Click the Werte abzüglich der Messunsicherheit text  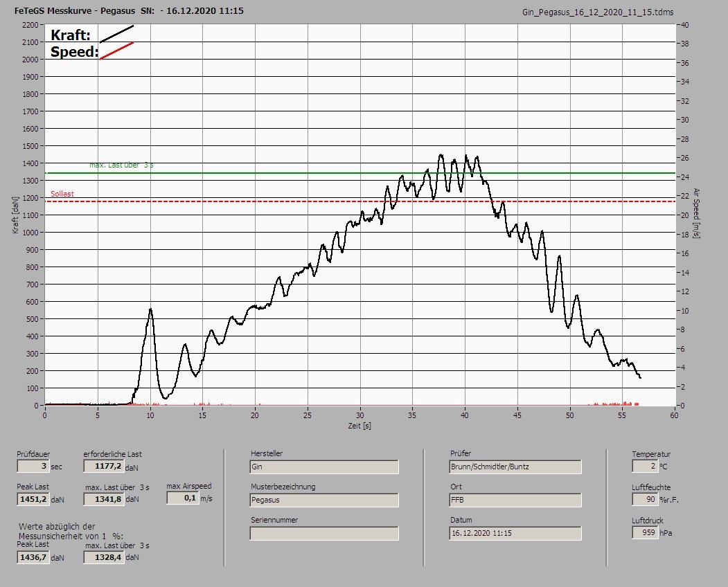[71, 532]
